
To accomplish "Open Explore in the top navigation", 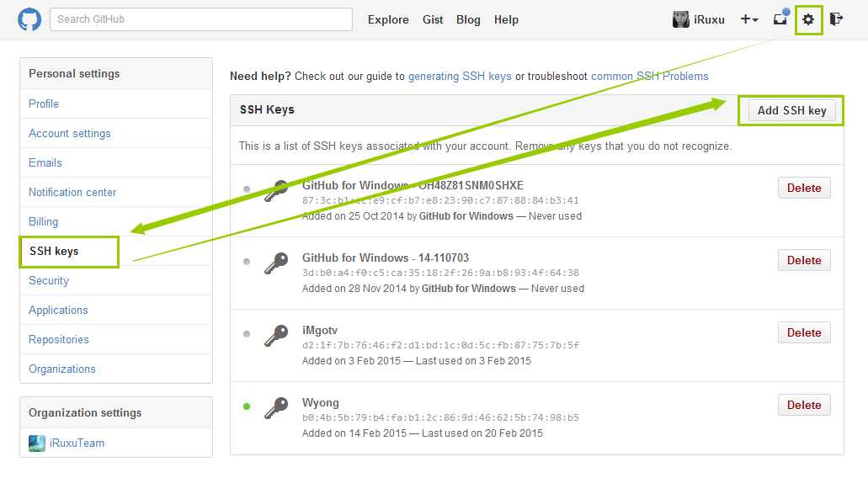I will point(388,20).
